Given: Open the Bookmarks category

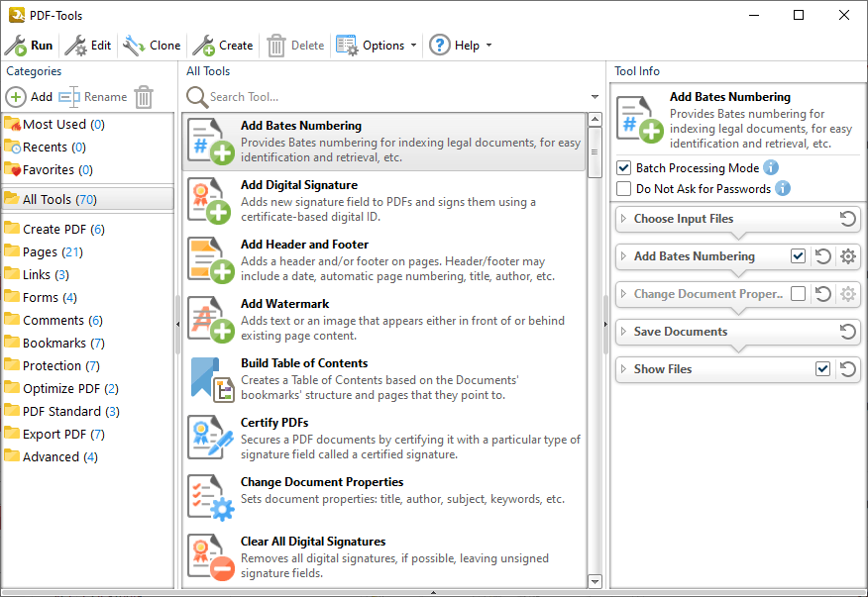Looking at the screenshot, I should (54, 343).
